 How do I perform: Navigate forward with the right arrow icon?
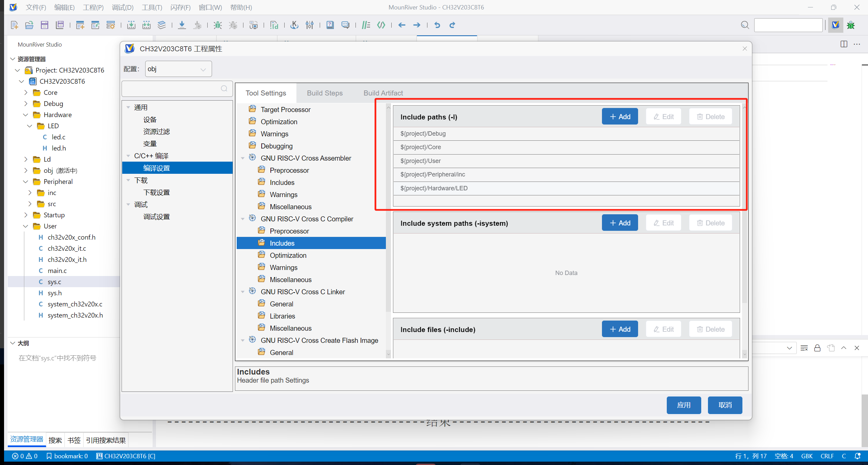pyautogui.click(x=417, y=25)
